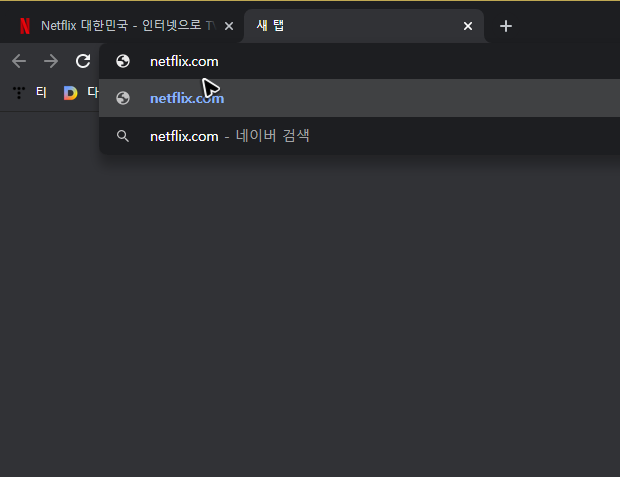Click the dotted T icon in bookmarks bar
Screen dimensions: 620x477
coord(19,93)
